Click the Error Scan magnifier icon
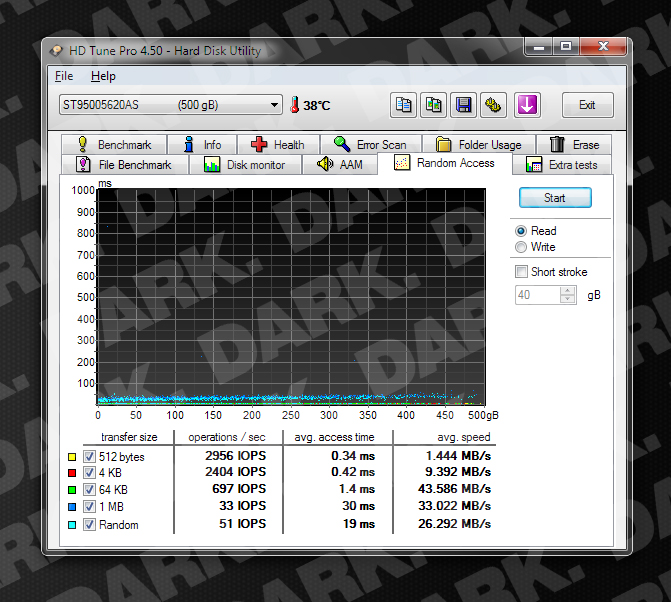 342,144
